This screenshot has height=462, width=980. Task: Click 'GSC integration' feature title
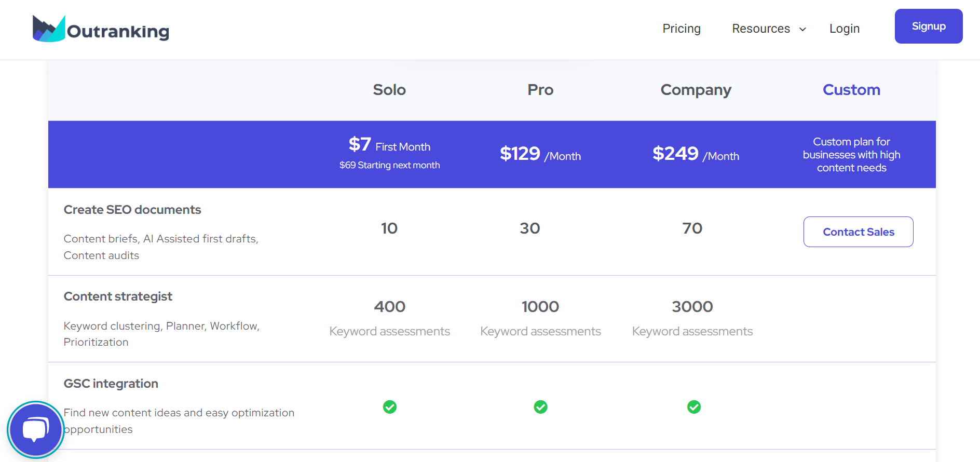click(x=111, y=384)
